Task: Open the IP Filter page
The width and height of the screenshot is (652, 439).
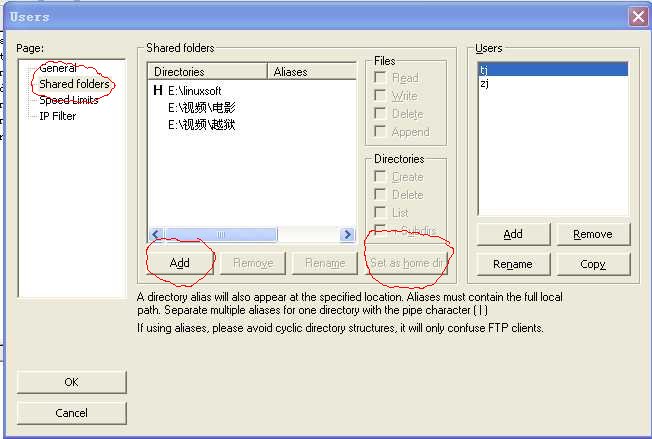Action: (57, 116)
